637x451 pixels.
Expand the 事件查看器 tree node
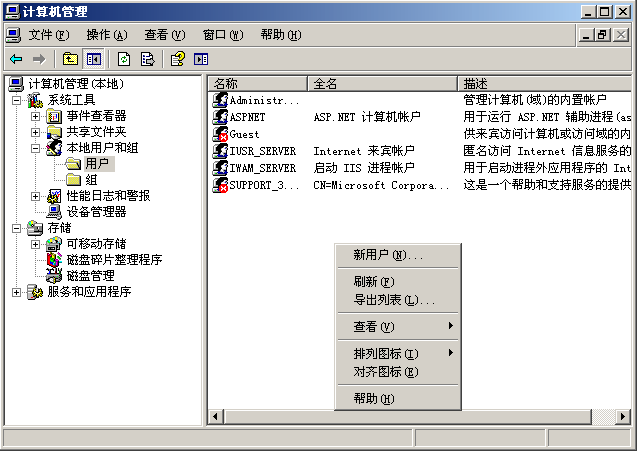(35, 117)
